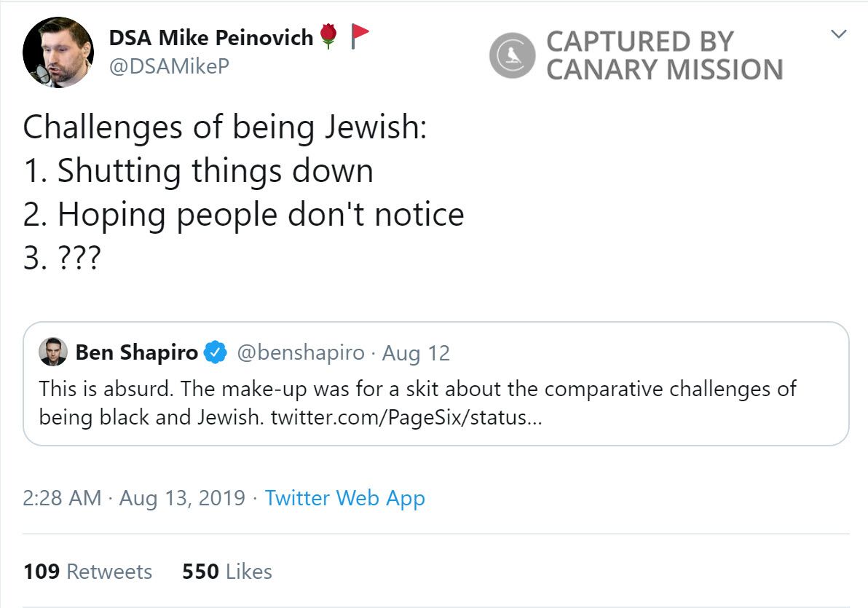
Task: Click the Aug 12 quoted tweet date
Action: (x=416, y=353)
